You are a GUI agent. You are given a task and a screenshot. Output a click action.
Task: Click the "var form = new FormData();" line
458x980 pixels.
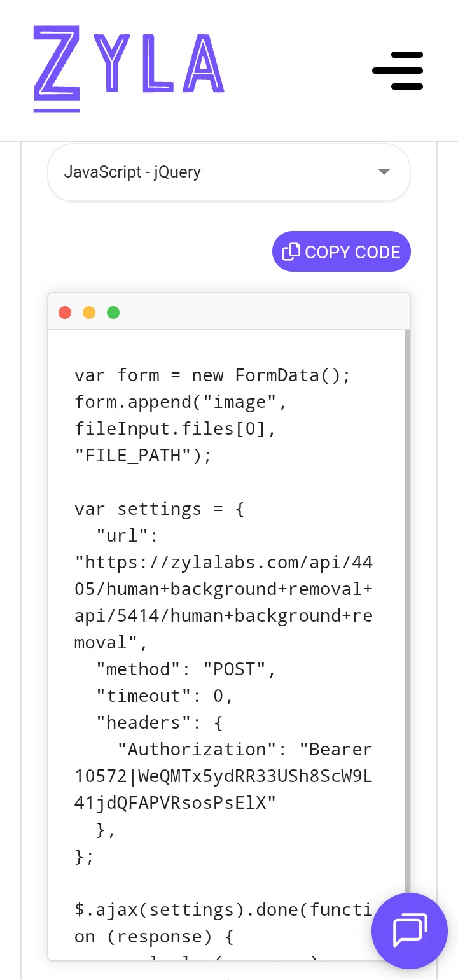pos(212,375)
